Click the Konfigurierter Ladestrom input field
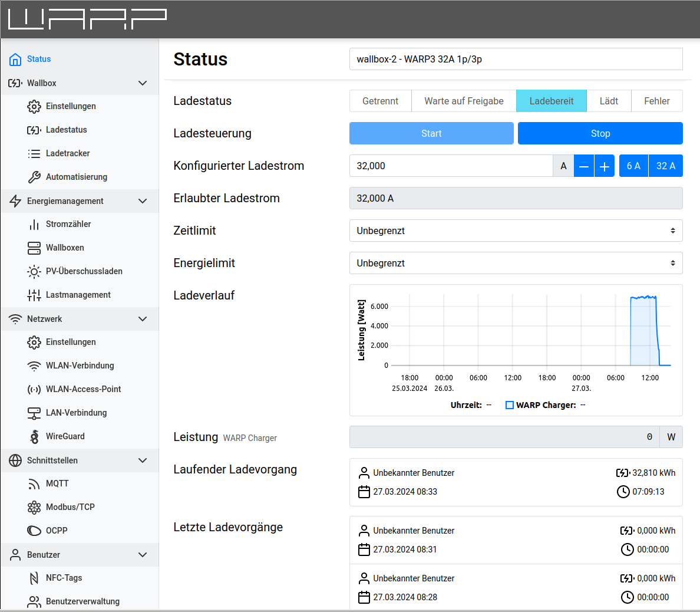 [451, 166]
